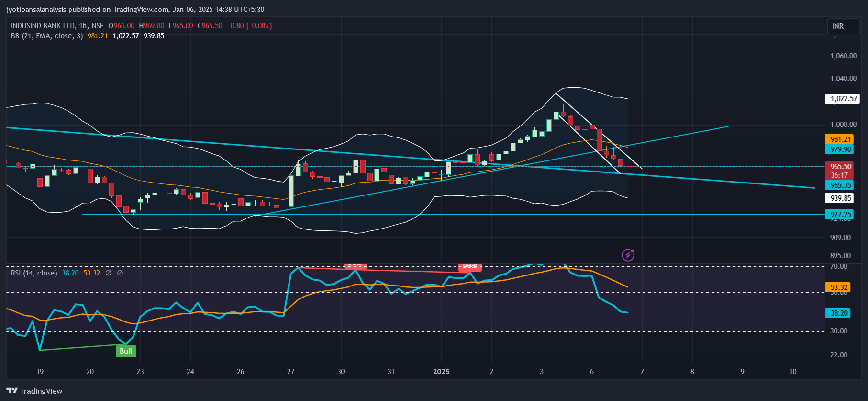The height and width of the screenshot is (401, 868).
Task: Click the open value O966.00 in the legend
Action: tap(122, 26)
